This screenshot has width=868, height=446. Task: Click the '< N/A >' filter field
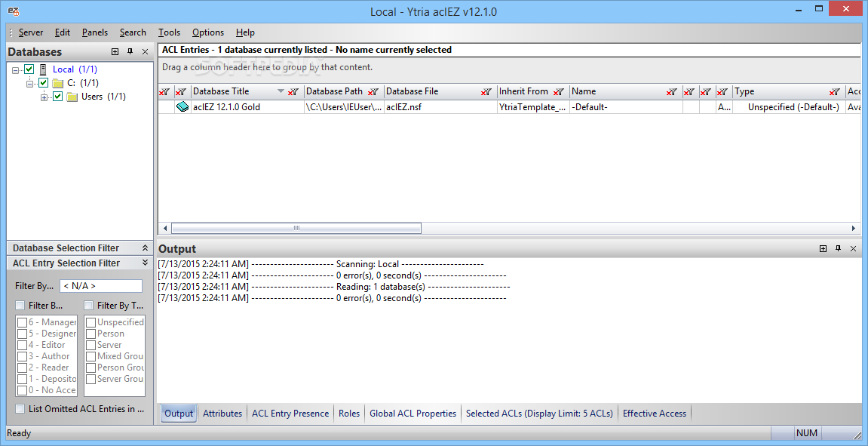tap(101, 287)
